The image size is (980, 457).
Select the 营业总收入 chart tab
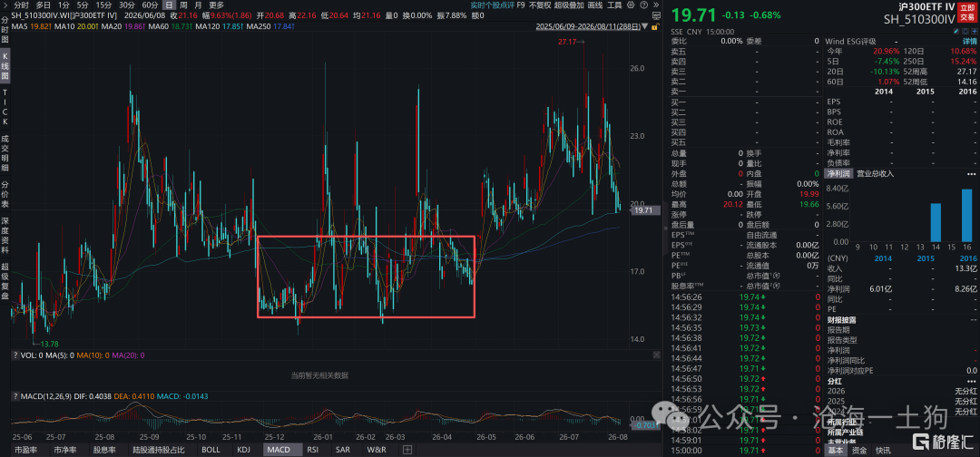coord(875,173)
